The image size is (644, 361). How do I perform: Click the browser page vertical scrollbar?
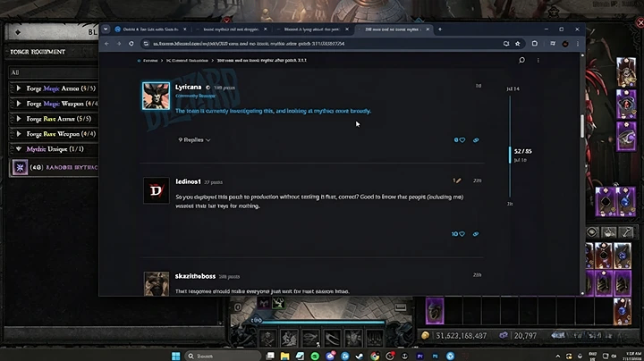point(582,126)
